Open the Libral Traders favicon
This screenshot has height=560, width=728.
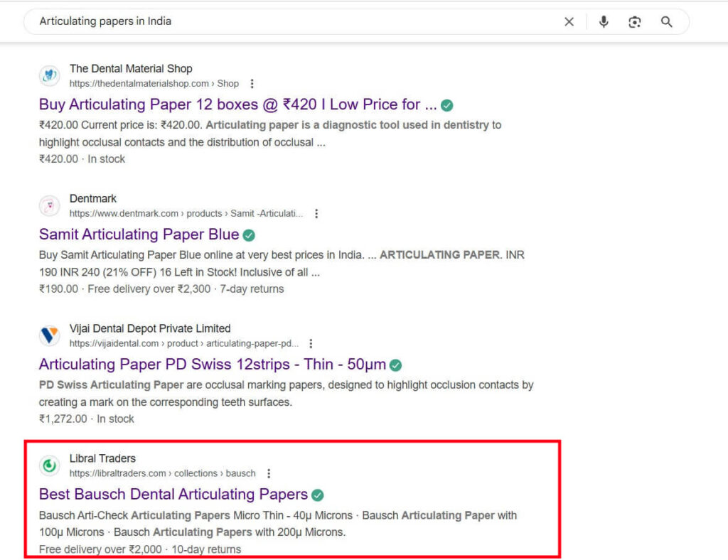coord(49,465)
